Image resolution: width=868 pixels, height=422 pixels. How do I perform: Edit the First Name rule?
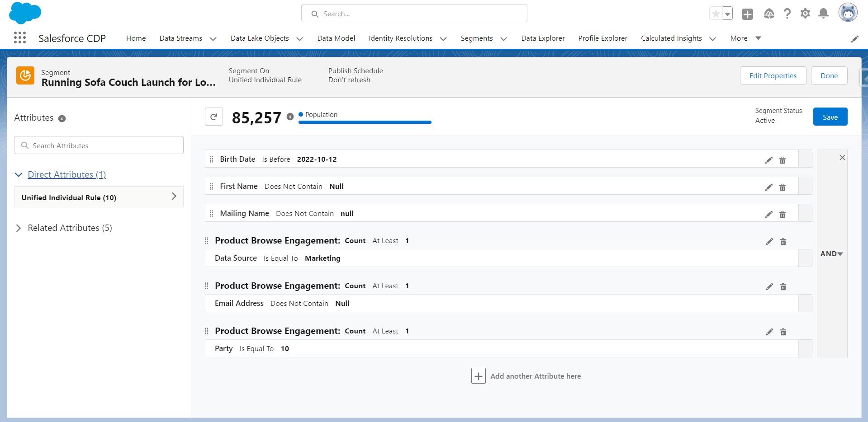tap(768, 187)
